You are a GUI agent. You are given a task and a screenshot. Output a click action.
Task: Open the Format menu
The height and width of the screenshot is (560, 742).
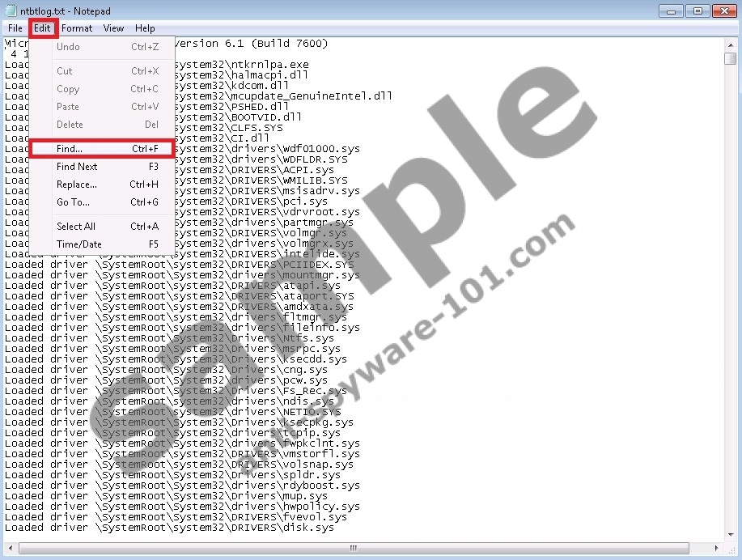coord(77,28)
